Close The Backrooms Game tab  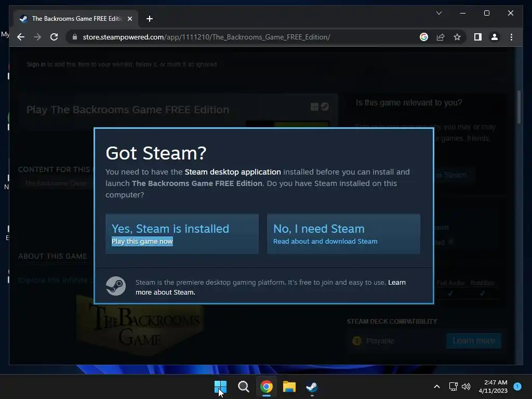pos(129,19)
